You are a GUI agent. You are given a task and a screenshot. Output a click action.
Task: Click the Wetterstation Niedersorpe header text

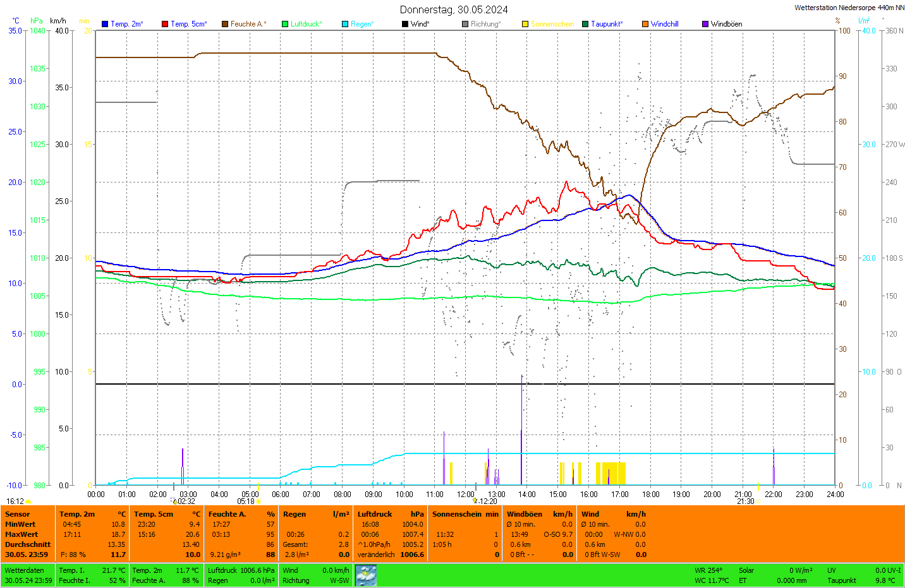(x=849, y=8)
